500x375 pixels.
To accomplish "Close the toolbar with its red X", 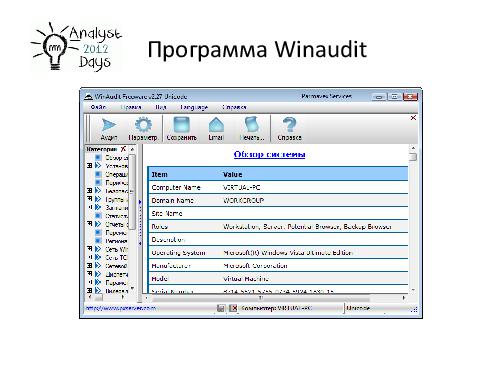I will click(413, 118).
